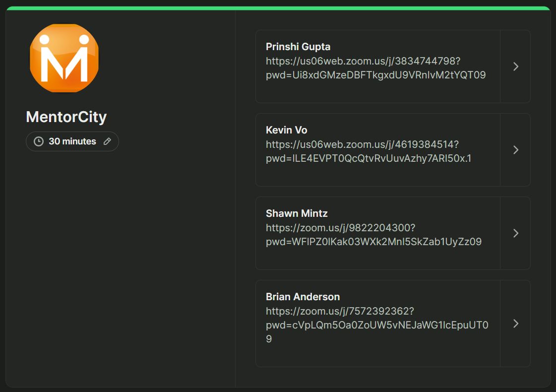Image resolution: width=556 pixels, height=392 pixels.
Task: Select the Prinshi Gupta name heading
Action: tap(298, 47)
